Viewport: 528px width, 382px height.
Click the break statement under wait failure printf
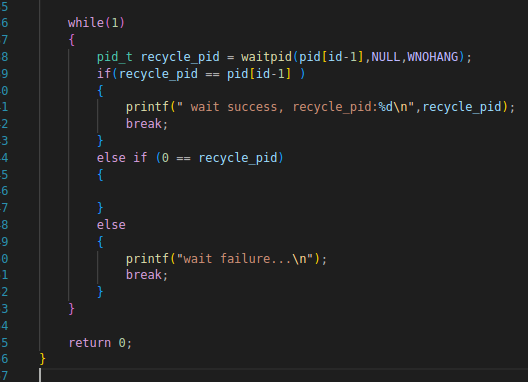146,275
